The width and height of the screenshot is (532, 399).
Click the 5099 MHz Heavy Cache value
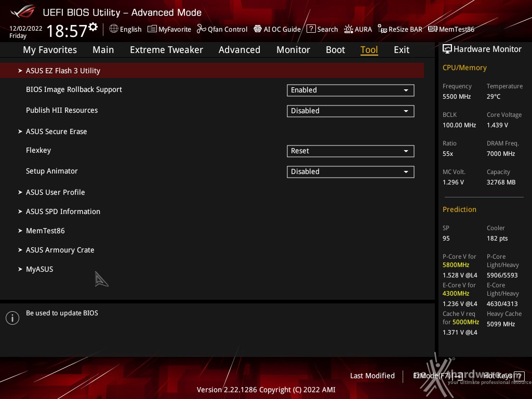[501, 324]
